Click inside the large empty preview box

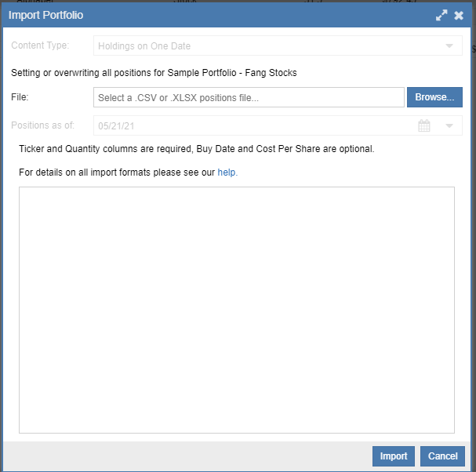pos(236,310)
